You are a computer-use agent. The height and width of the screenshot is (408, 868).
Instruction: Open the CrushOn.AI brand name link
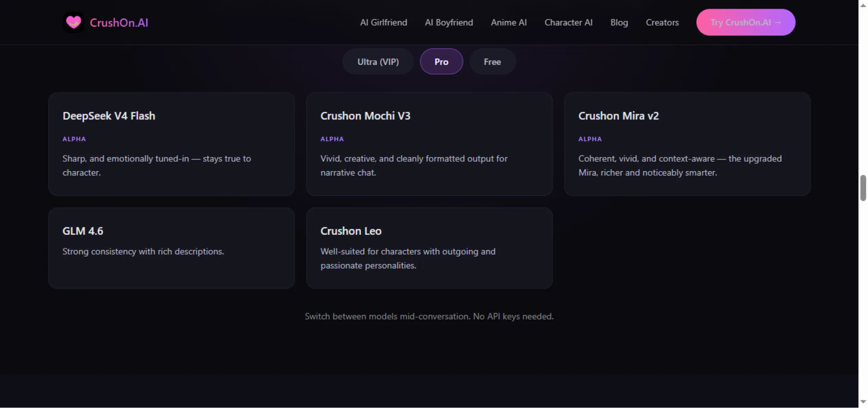119,23
